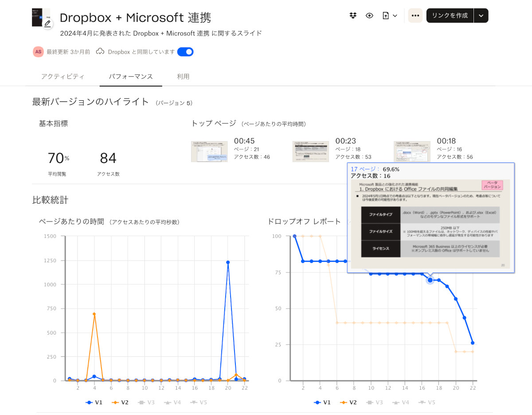Click the highlighted page 17 drop-off point
Viewport: 532px width, 415px height.
430,280
